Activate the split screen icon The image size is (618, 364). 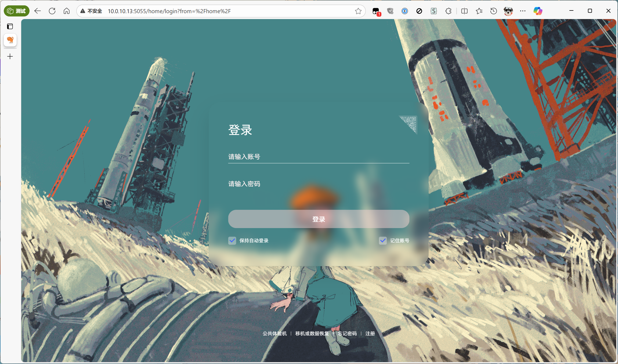tap(464, 11)
